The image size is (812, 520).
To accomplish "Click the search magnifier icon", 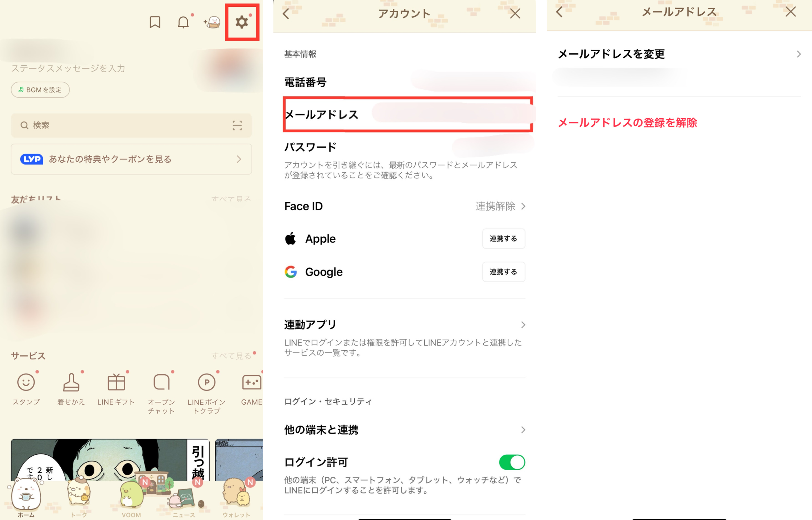I will (24, 125).
